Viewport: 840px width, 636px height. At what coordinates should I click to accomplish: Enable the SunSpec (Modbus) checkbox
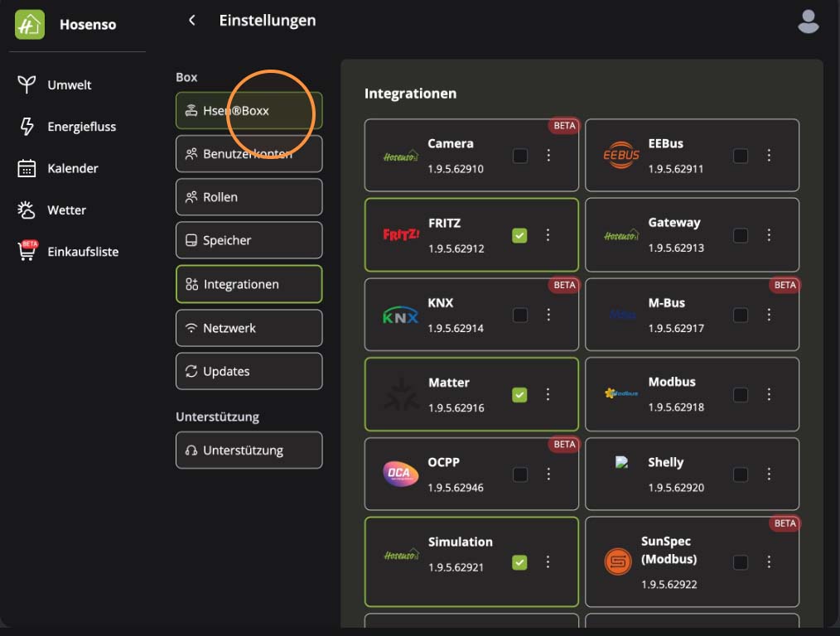[741, 562]
